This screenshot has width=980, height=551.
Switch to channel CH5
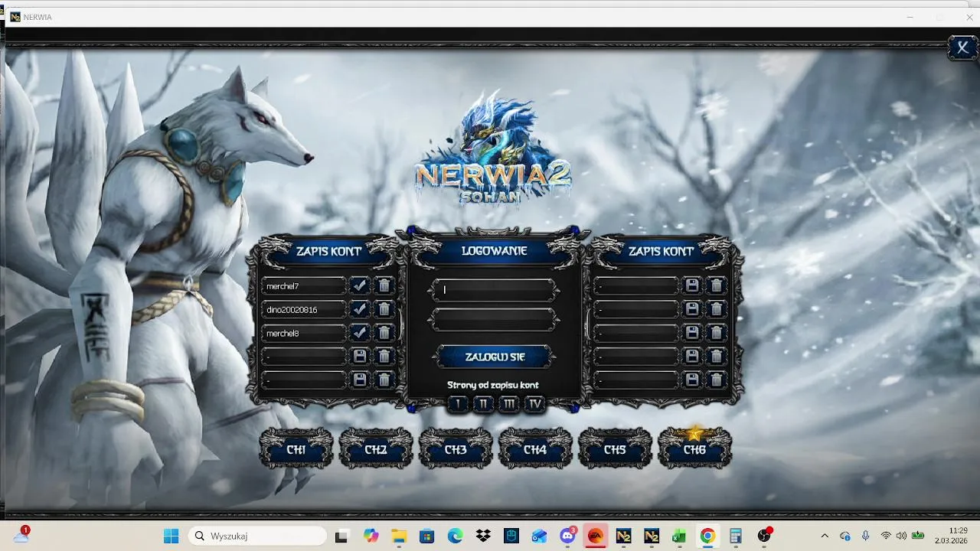pos(615,449)
